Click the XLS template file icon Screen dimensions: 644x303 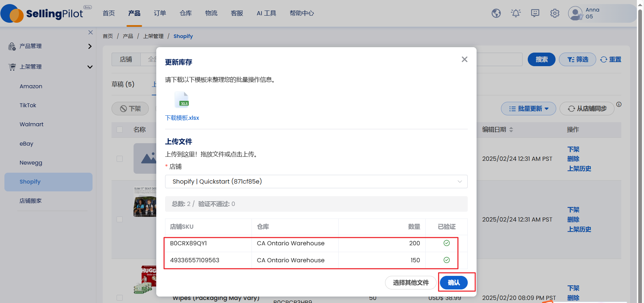[x=182, y=99]
